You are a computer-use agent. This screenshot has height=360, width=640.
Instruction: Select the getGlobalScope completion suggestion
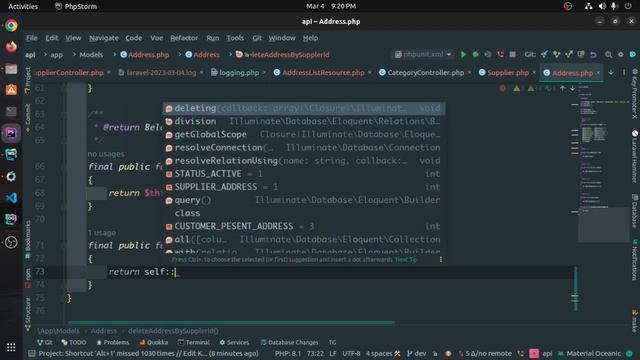point(304,134)
